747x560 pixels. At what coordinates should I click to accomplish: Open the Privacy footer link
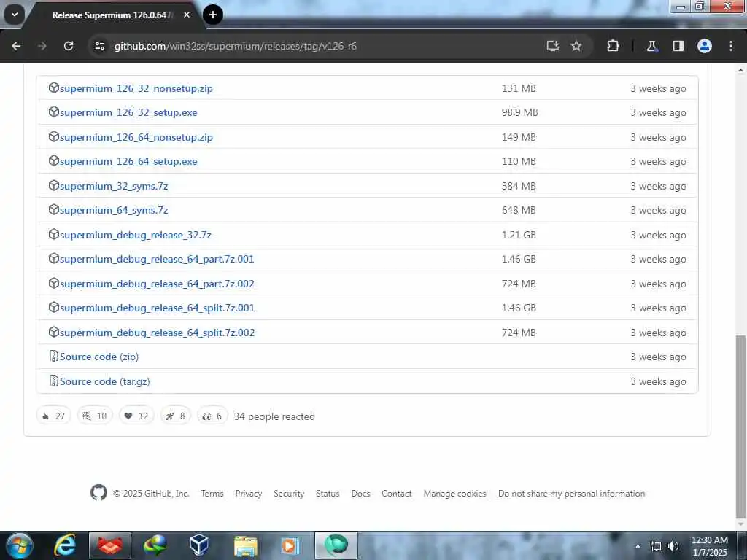pos(249,494)
